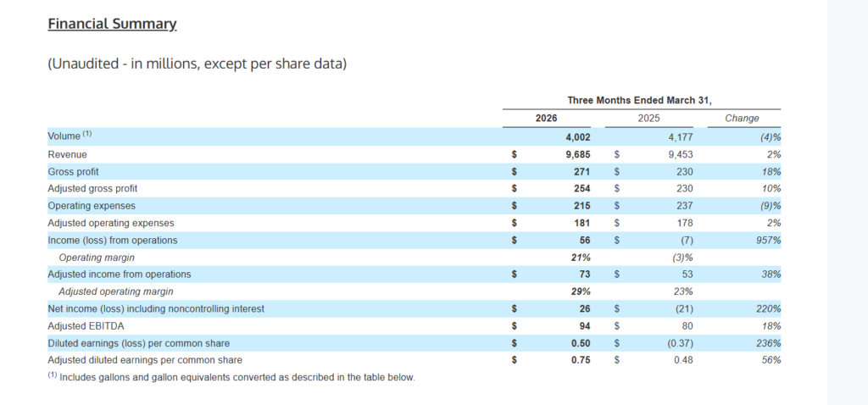Viewport: 868px width, 405px height.
Task: Select the 2026 column header
Action: pos(546,119)
